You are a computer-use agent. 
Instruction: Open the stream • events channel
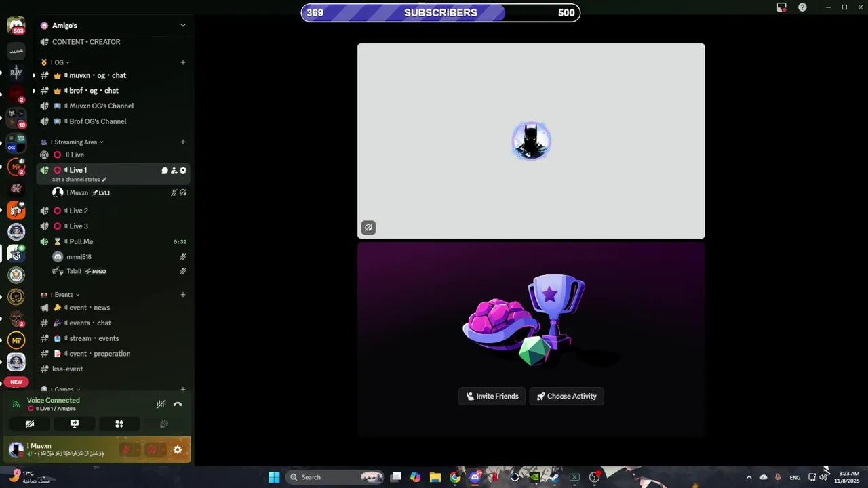pyautogui.click(x=113, y=338)
